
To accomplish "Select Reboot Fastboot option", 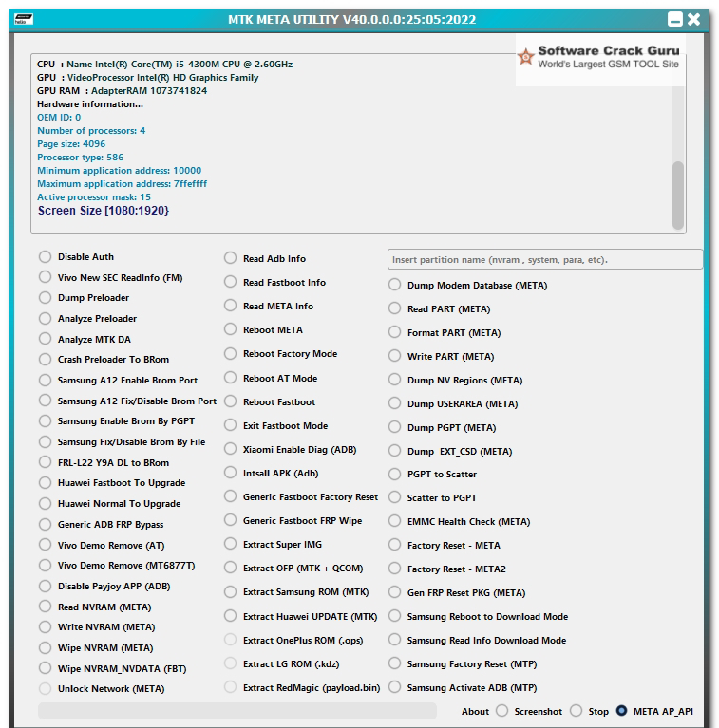I will pos(231,401).
